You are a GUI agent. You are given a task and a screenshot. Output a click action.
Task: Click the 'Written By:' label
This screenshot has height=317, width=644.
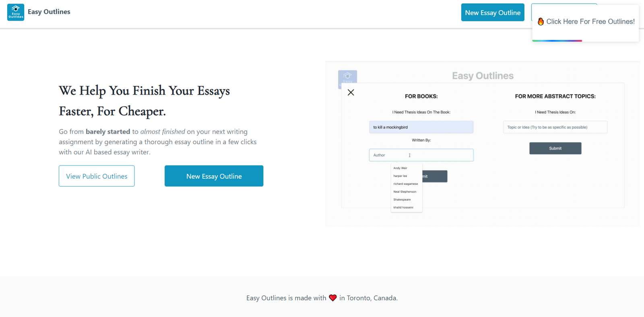[421, 140]
